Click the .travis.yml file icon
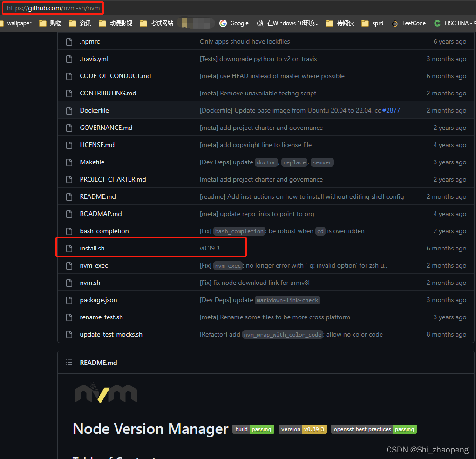This screenshot has width=476, height=459. point(69,59)
